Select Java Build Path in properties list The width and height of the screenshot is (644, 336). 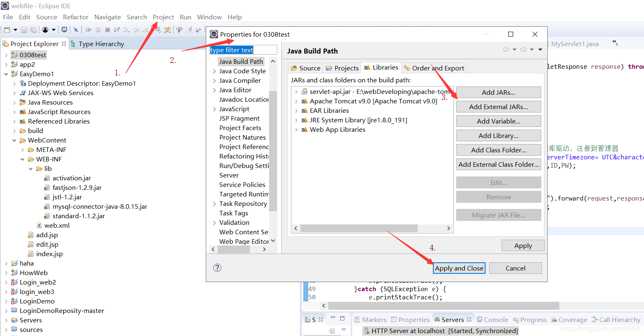[241, 61]
